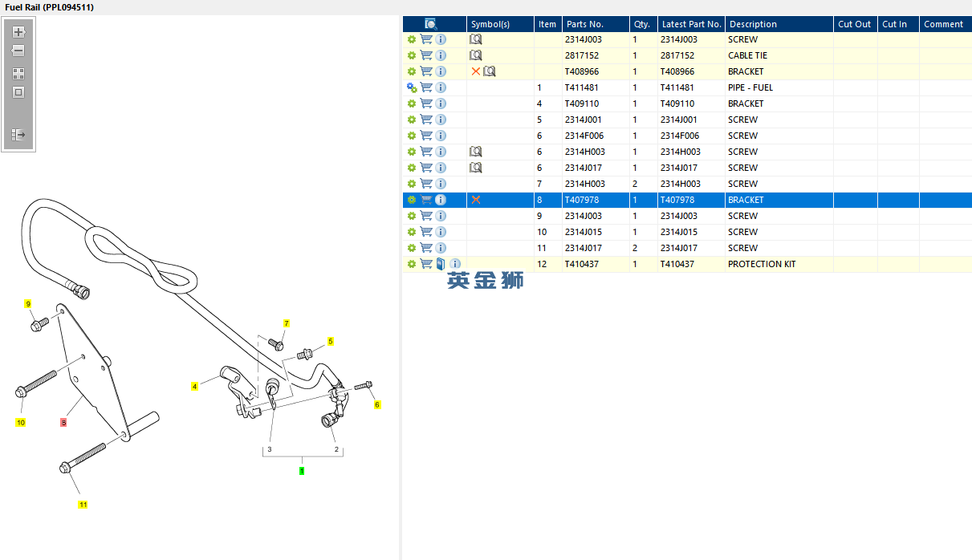This screenshot has width=972, height=560.
Task: Zoom in on the diagram
Action: (x=18, y=33)
